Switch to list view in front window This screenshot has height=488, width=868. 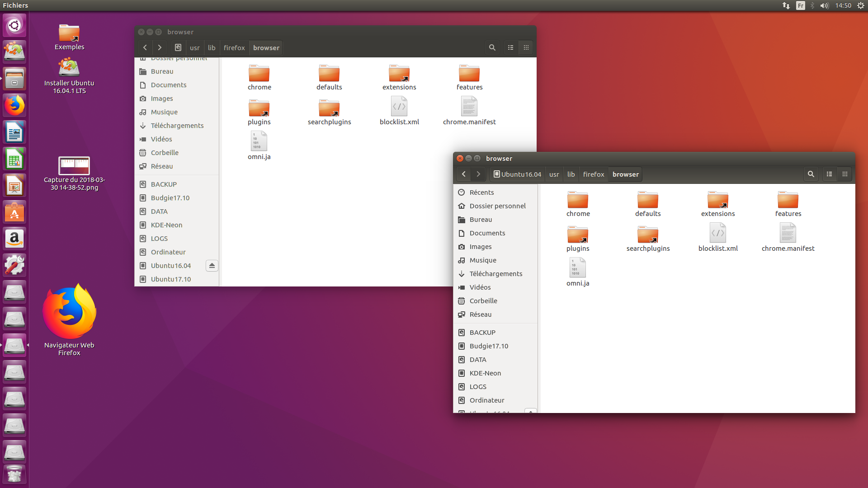click(829, 174)
